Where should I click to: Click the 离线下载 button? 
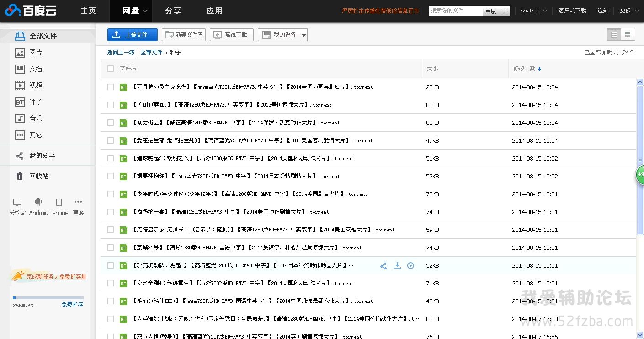pos(232,35)
